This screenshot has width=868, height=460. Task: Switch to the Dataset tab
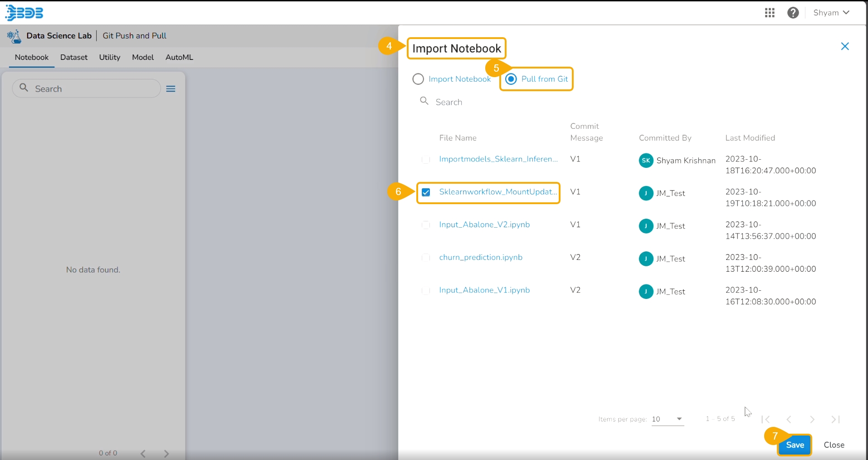(x=74, y=58)
